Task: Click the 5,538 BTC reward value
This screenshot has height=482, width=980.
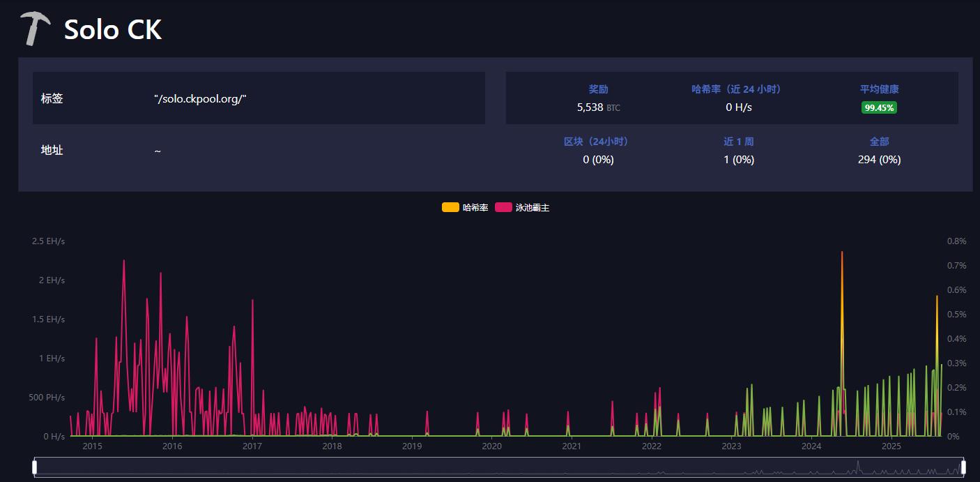Action: click(597, 107)
